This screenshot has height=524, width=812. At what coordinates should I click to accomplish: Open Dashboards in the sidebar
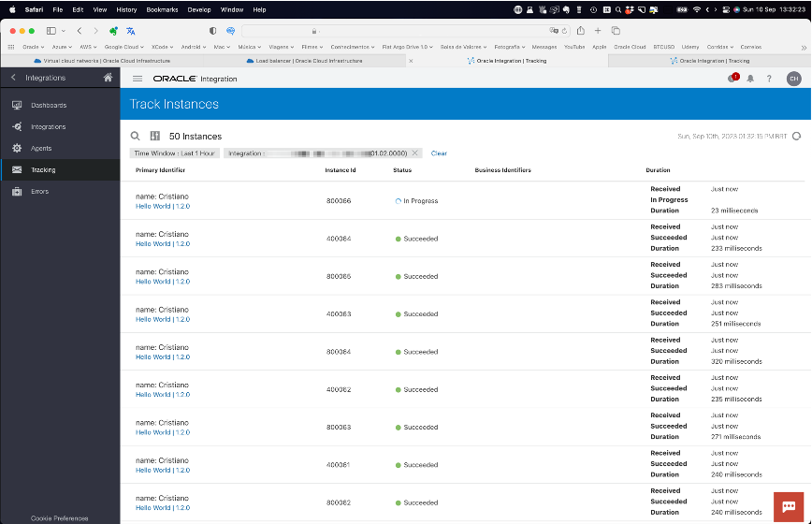[x=48, y=105]
